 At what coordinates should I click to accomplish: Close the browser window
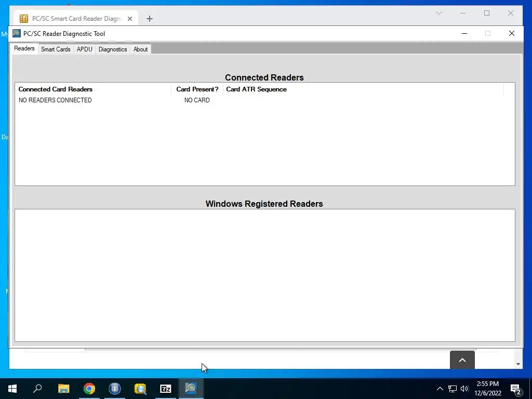(511, 13)
